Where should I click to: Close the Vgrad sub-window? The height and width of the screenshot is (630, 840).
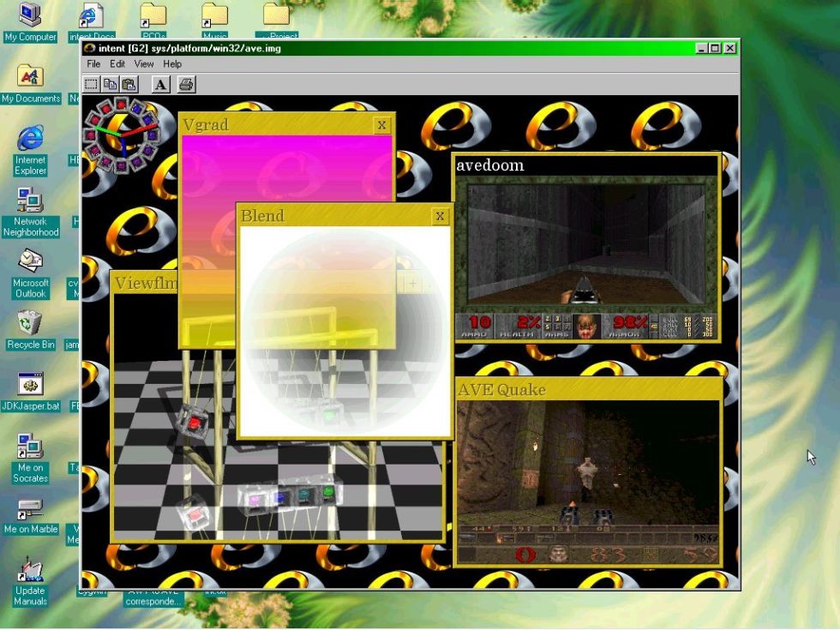381,125
